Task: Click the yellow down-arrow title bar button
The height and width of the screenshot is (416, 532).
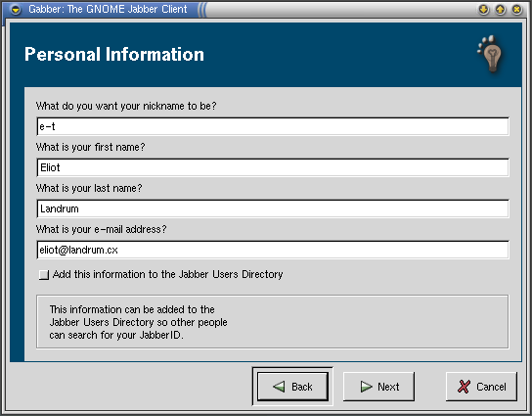Action: (x=483, y=9)
